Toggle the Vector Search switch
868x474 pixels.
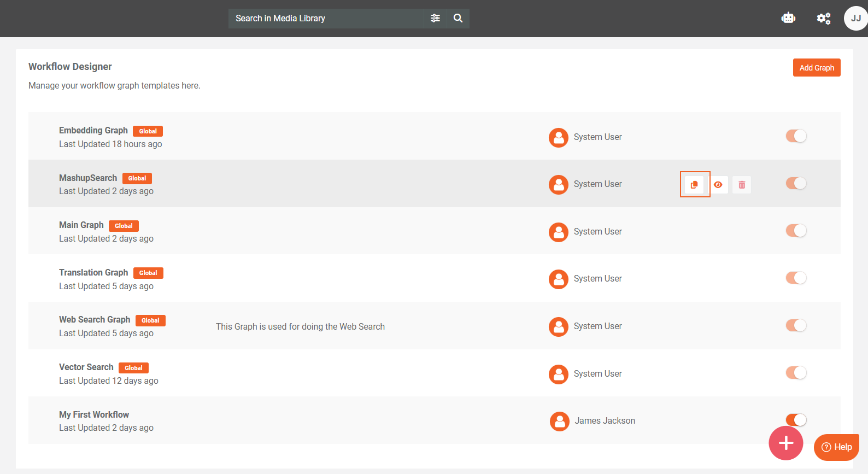tap(796, 373)
